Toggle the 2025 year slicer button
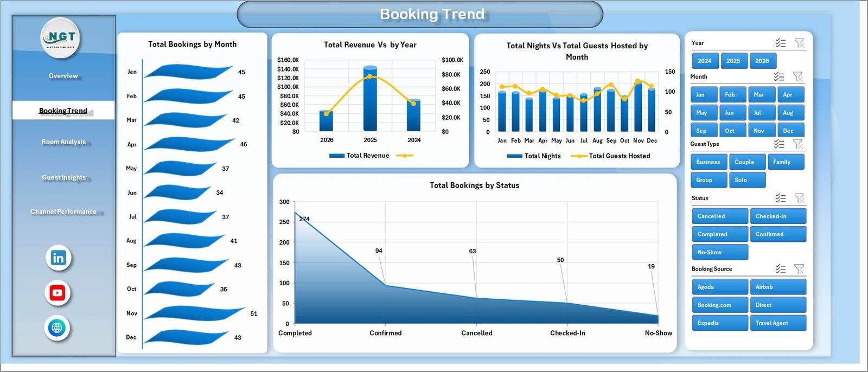This screenshot has height=372, width=868. tap(733, 61)
